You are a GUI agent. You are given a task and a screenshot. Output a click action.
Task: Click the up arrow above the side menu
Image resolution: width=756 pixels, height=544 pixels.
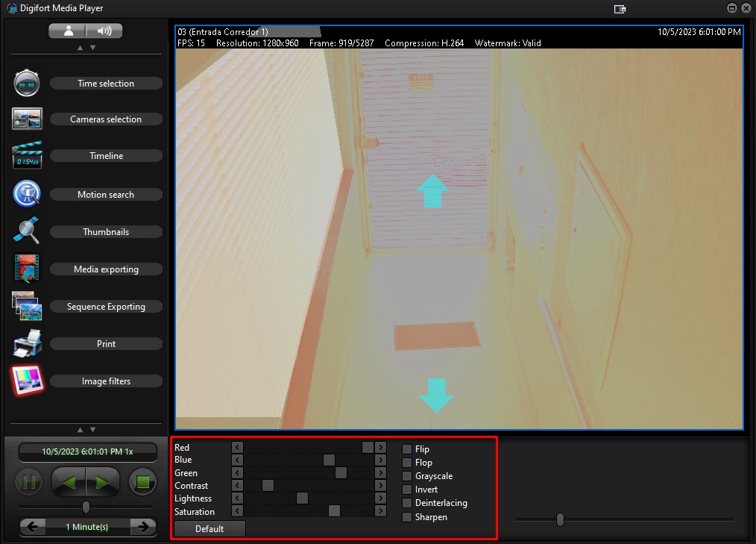pos(80,48)
